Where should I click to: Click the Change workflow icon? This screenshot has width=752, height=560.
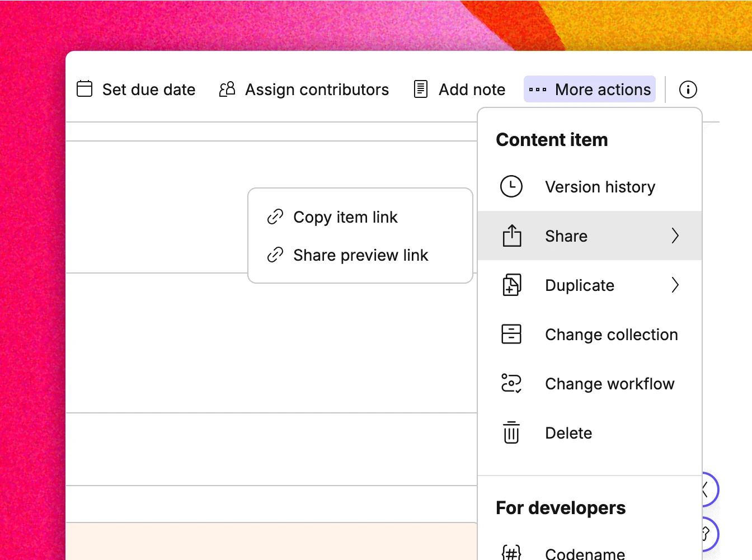511,384
